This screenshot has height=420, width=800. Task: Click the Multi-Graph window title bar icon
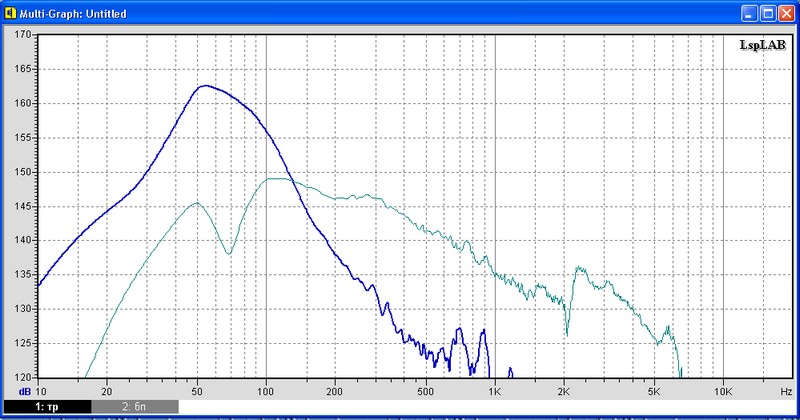point(10,13)
